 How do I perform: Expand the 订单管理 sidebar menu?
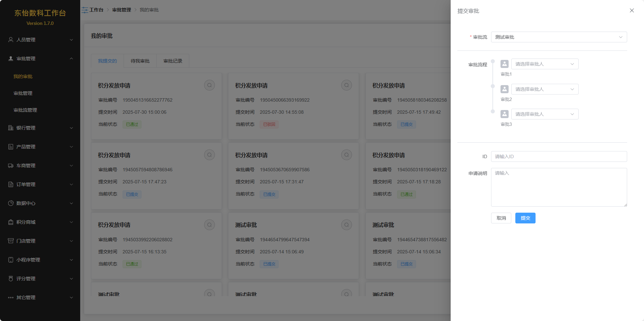tap(40, 184)
